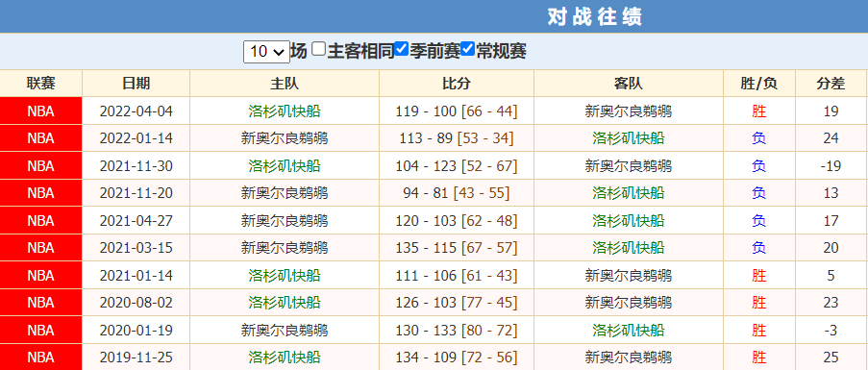Click score 104 - 123 [52 - 67]
This screenshot has width=868, height=370.
[457, 166]
